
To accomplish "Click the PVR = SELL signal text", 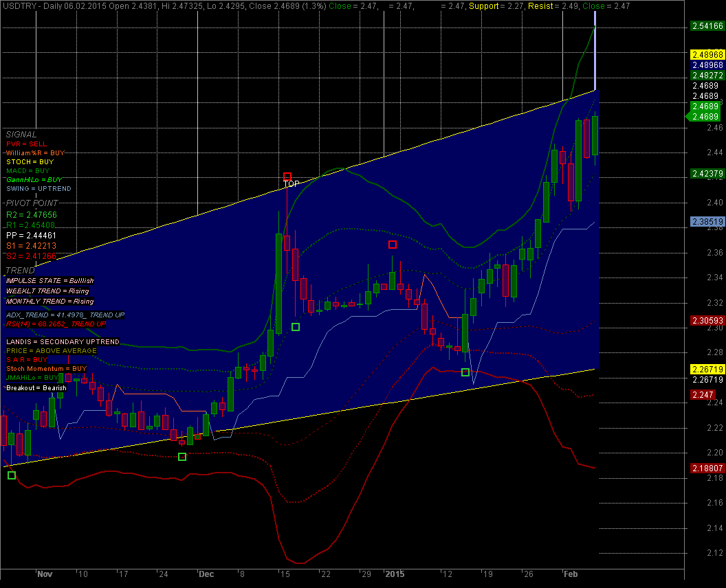I will click(27, 144).
